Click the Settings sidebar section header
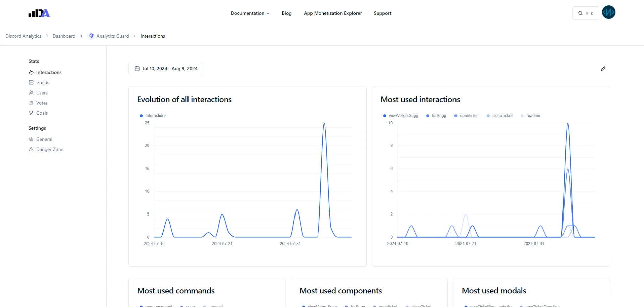This screenshot has height=307, width=644. 37,128
